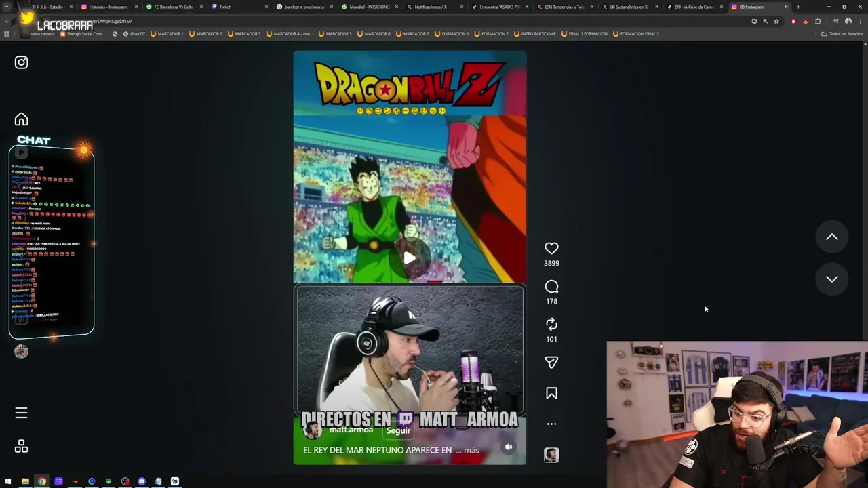Image resolution: width=868 pixels, height=488 pixels.
Task: Switch to Encuentra 'ASADO' TikTok tab
Action: pyautogui.click(x=498, y=7)
